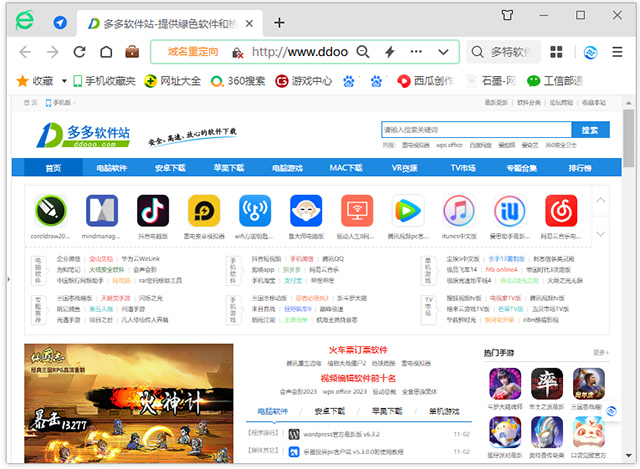Expand the address bar dropdown chevron
The image size is (640, 469).
(x=443, y=52)
